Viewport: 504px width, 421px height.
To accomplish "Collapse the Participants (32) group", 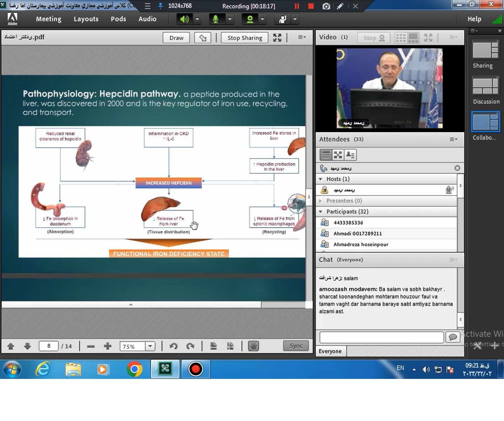I will pyautogui.click(x=320, y=212).
